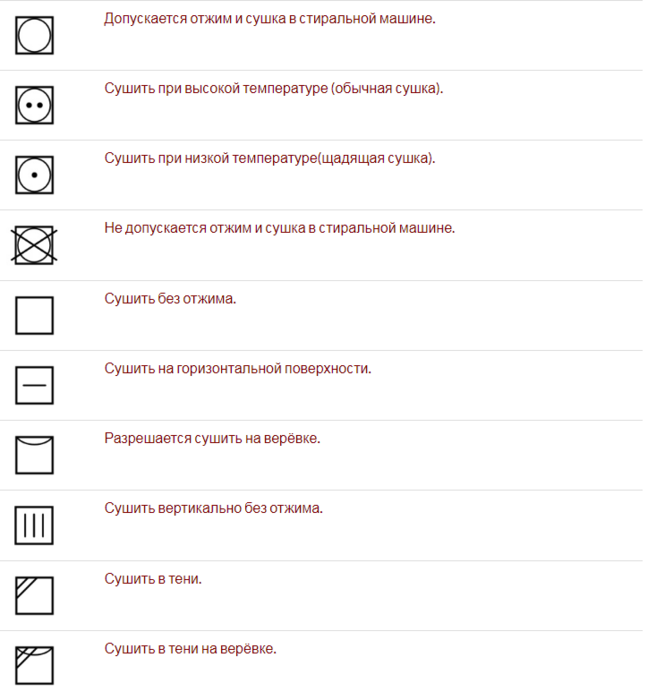Select the dry in shade diagonal-line icon

[34, 596]
